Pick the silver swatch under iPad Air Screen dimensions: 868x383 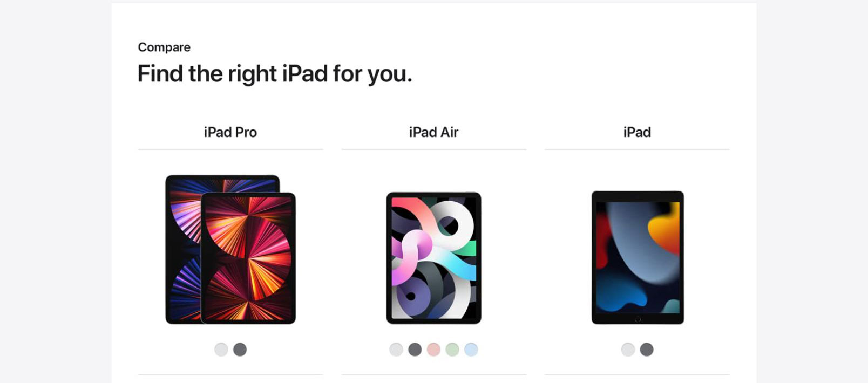[396, 350]
